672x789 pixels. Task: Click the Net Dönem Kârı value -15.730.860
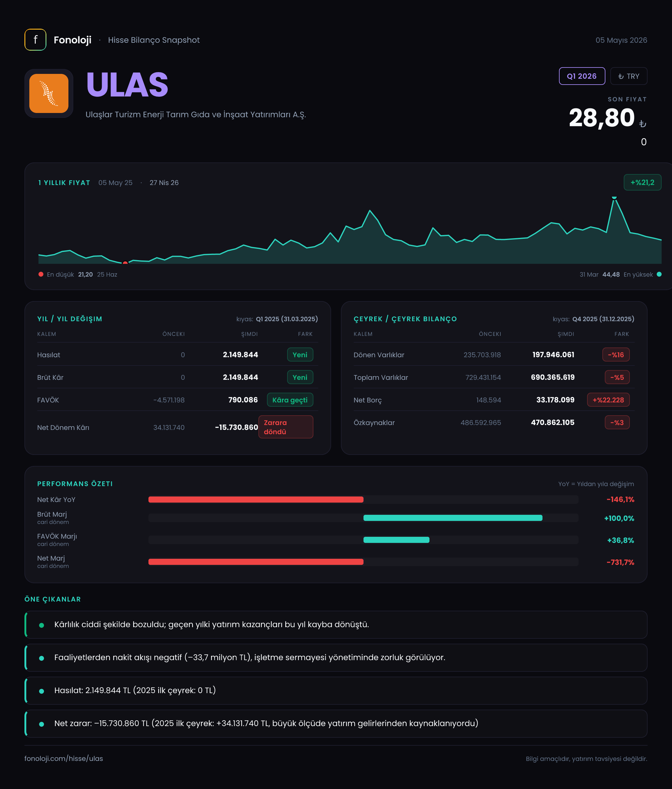(x=236, y=427)
